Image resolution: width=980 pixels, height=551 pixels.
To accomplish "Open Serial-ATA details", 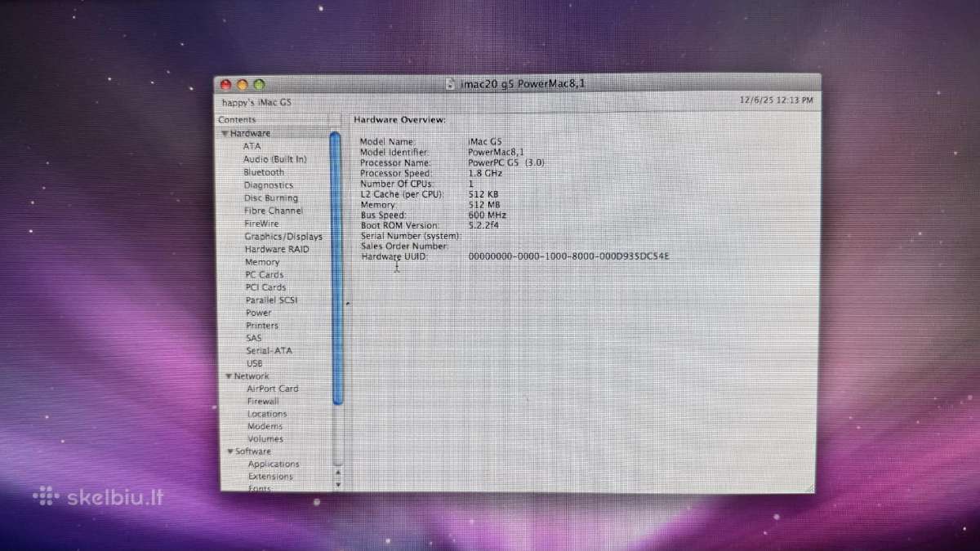I will click(x=269, y=351).
